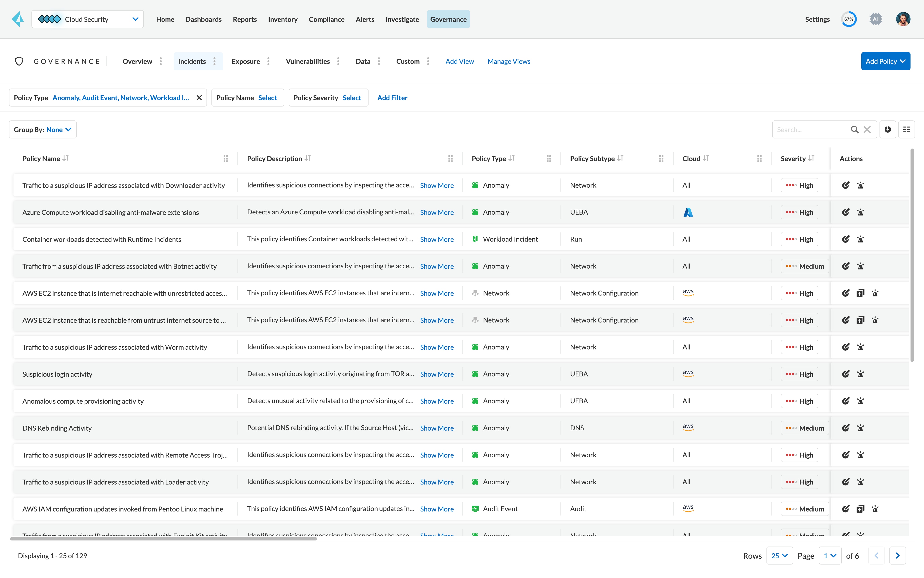The image size is (924, 578).
Task: Click the edit icon for AWS IAM configuration updates policy
Action: pos(845,508)
